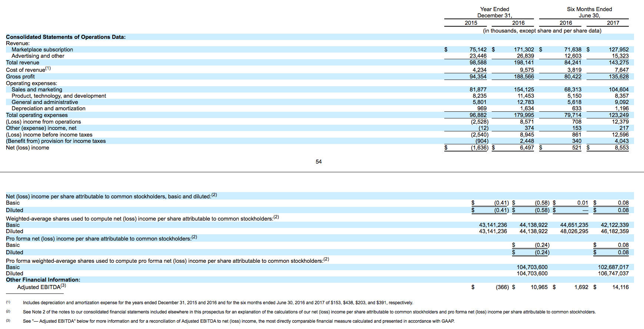Click Adjusted EBITDA value 14,116
The height and width of the screenshot is (329, 644).
point(621,287)
